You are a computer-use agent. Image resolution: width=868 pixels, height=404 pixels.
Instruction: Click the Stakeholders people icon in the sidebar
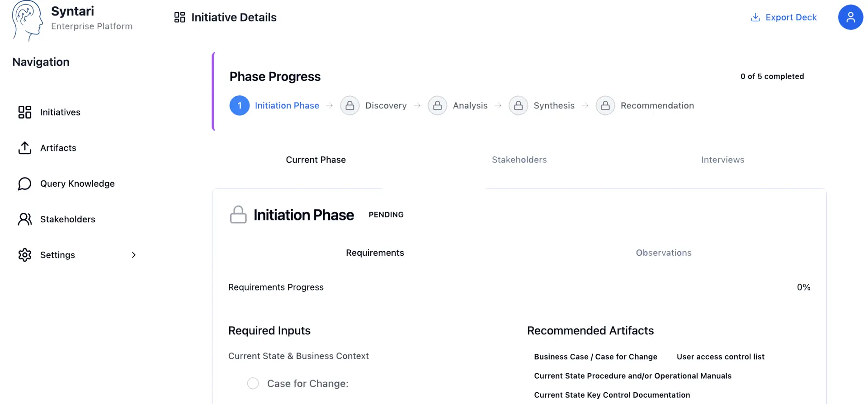(25, 219)
